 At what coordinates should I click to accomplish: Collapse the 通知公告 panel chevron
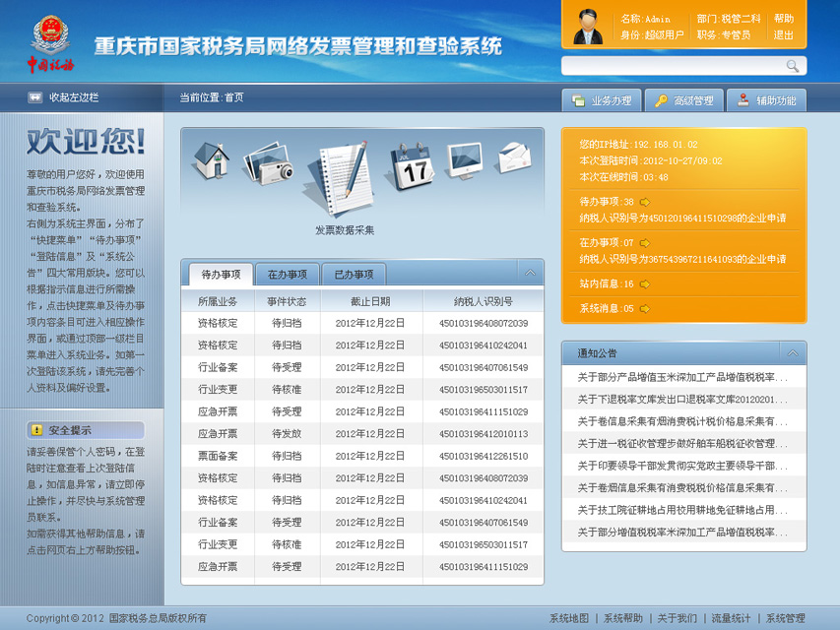pos(793,353)
